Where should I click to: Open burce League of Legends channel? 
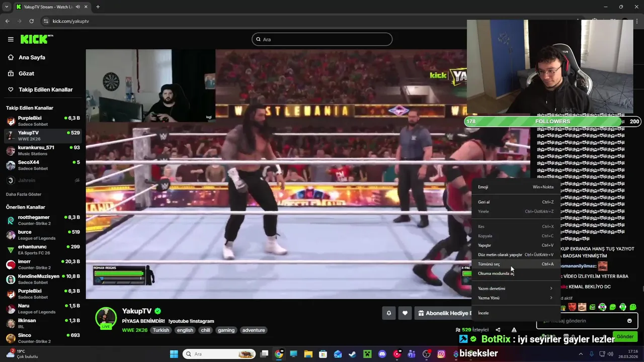43,235
